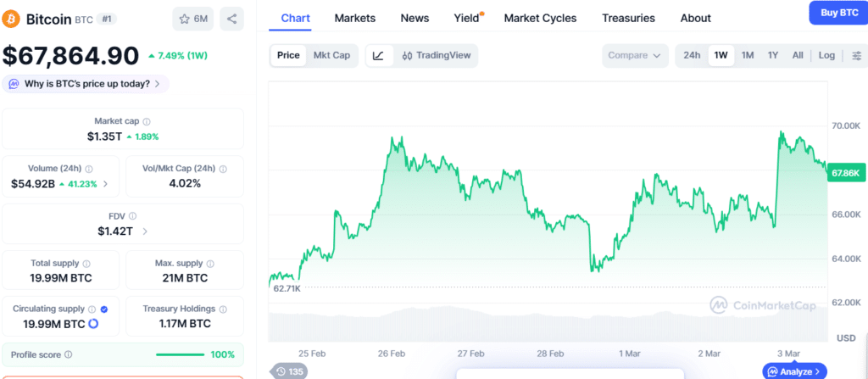Switch to the Markets tab
Screen dimensions: 868x379
point(355,18)
